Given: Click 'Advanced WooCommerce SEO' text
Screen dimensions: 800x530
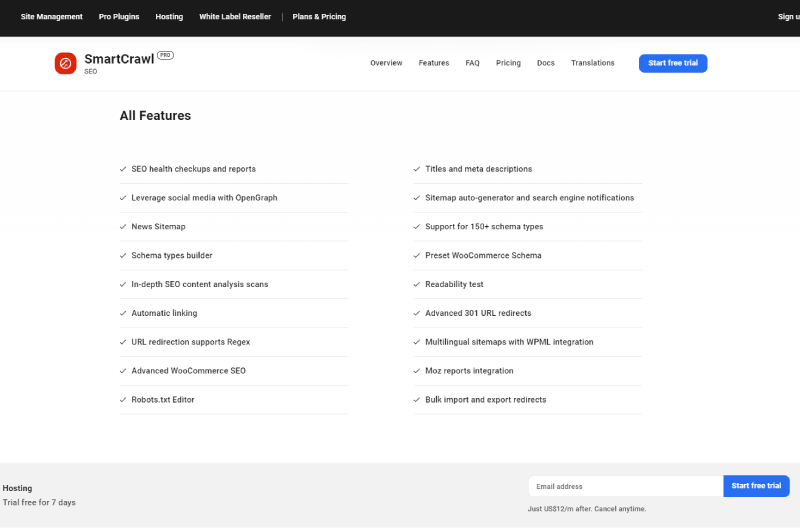Looking at the screenshot, I should 188,371.
